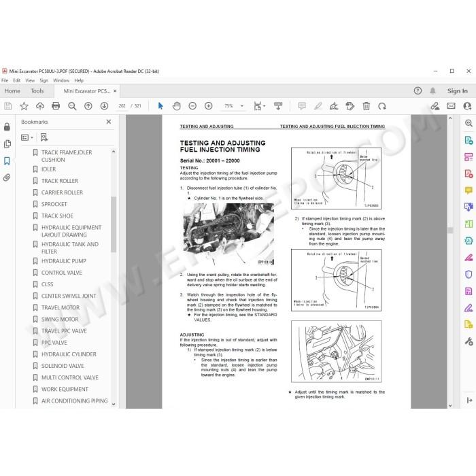Expand the right tools pane arrow
This screenshot has width=476, height=476.
pos(469,401)
